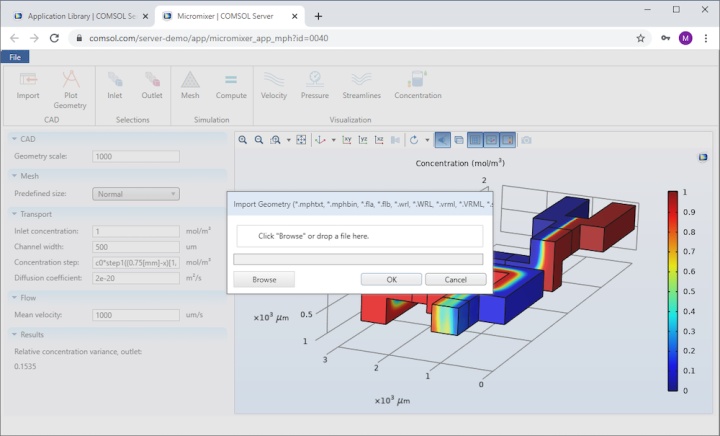Viewport: 720px width, 436px height.
Task: Click the Inlet concentration field
Action: coord(136,231)
